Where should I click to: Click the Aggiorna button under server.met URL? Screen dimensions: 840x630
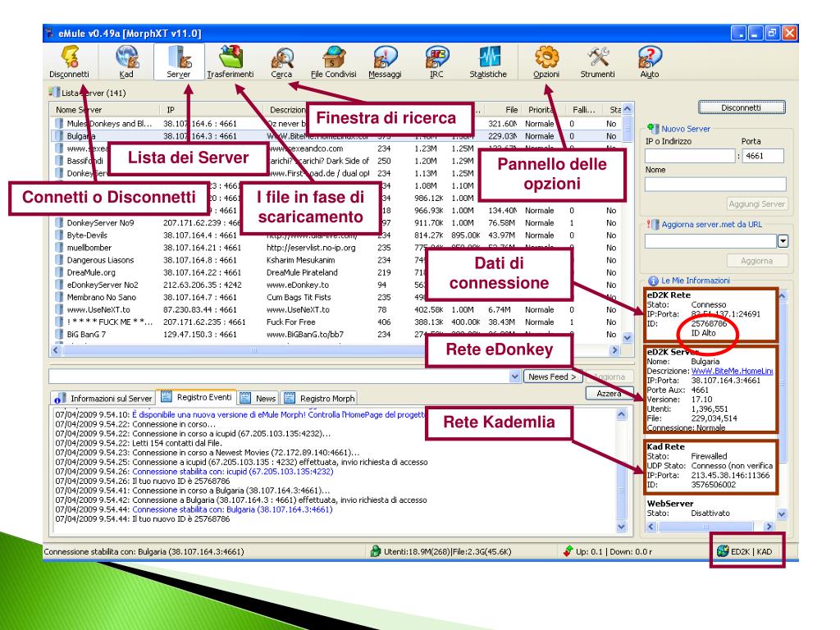757,261
